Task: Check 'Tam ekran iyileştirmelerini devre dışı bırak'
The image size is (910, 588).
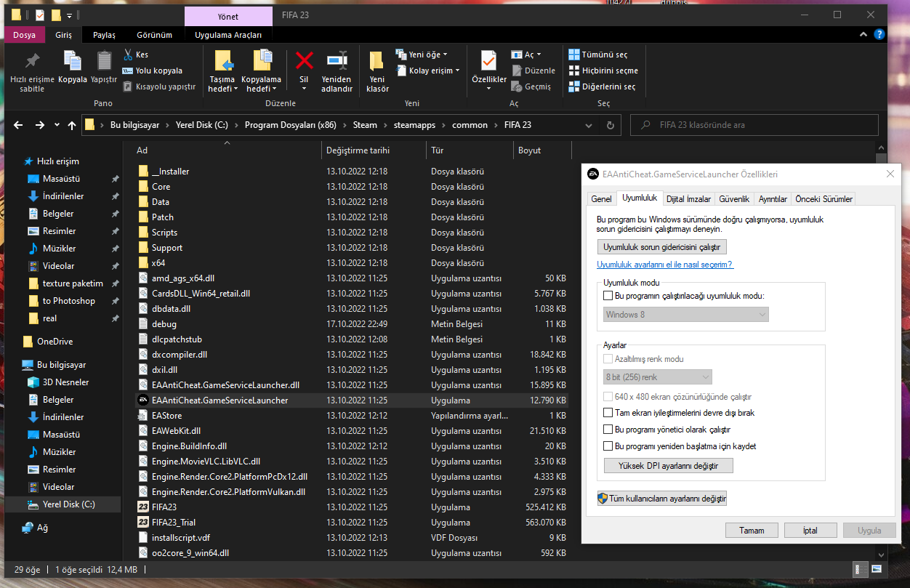Action: tap(608, 411)
